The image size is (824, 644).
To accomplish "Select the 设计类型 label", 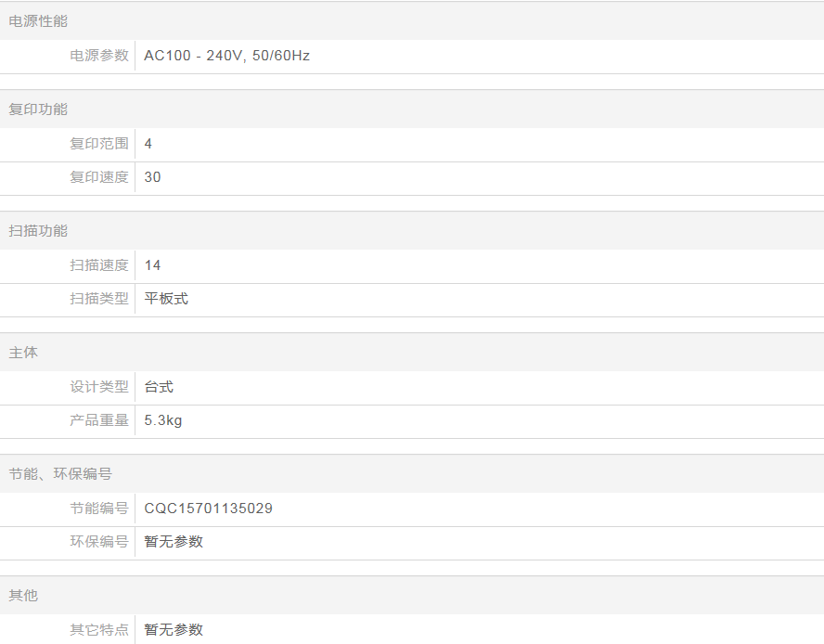I will coord(99,387).
